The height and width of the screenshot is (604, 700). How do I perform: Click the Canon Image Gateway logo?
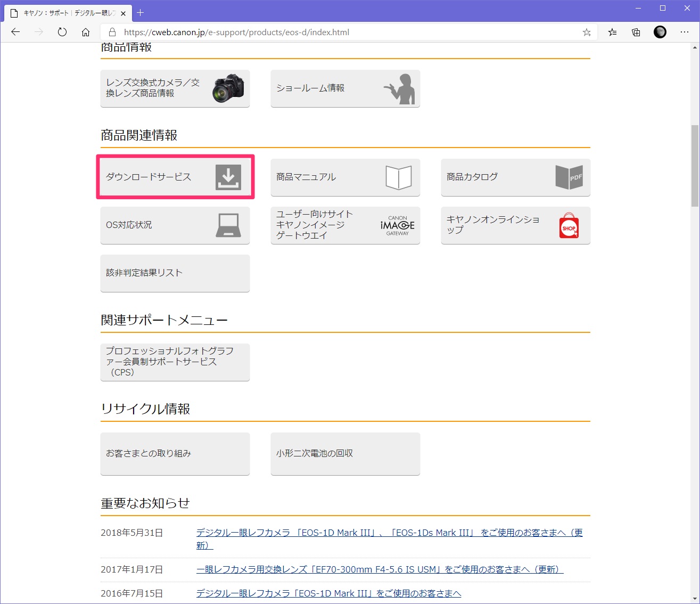pyautogui.click(x=398, y=225)
